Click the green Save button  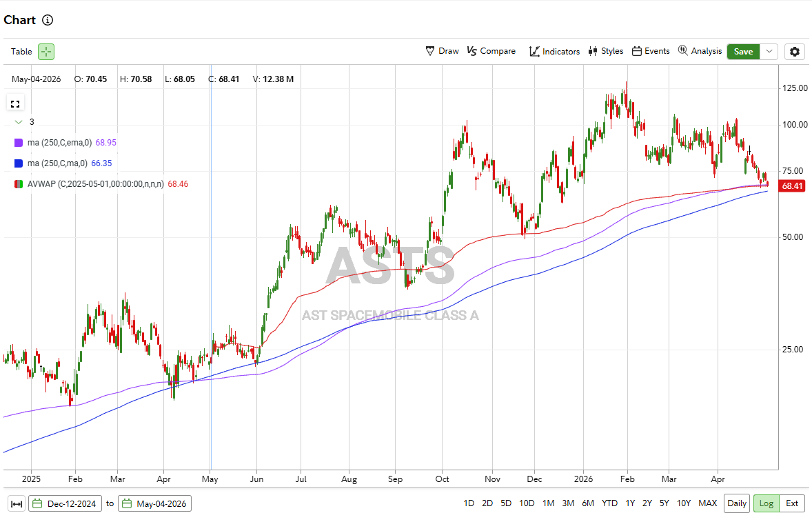click(x=743, y=52)
